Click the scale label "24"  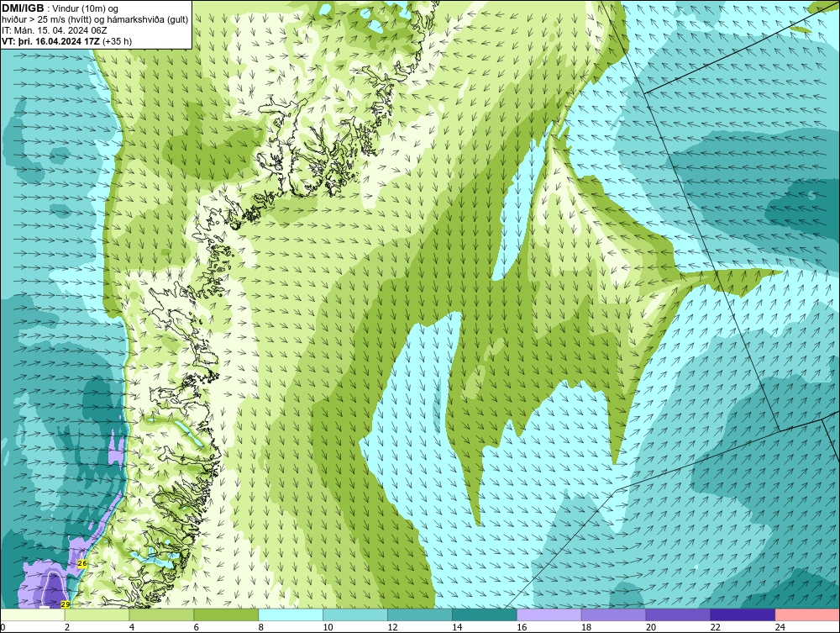tap(780, 627)
